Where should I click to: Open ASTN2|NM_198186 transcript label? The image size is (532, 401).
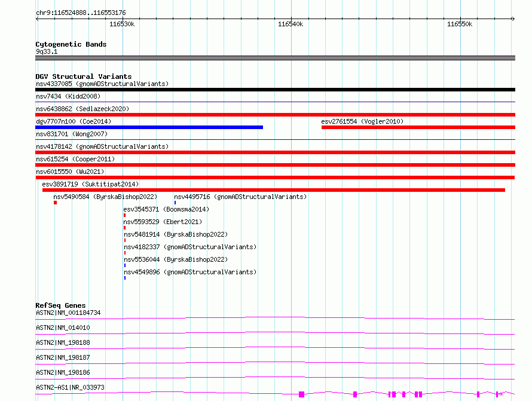pyautogui.click(x=63, y=372)
